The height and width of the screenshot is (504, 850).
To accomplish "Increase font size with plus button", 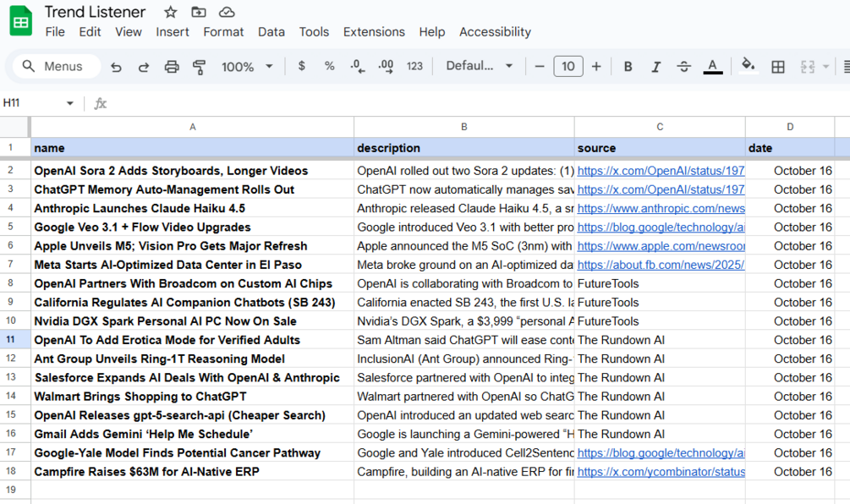I will click(x=596, y=66).
